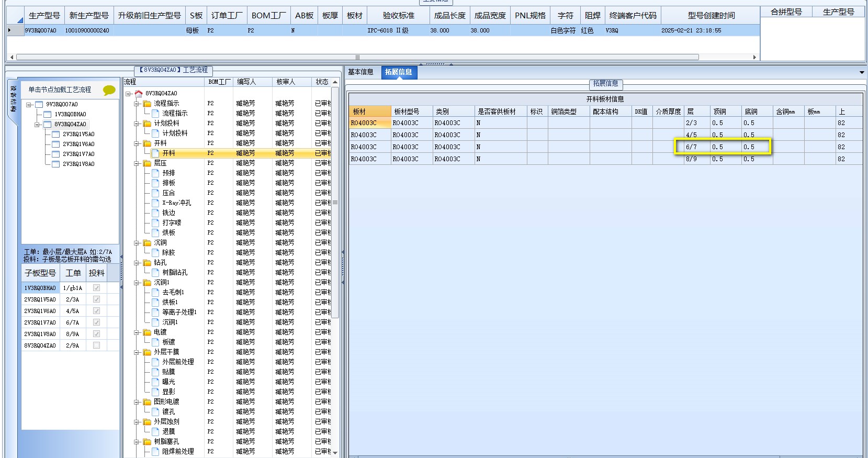Click the scroll-down arrow of the process tree
Viewport: 868px width, 458px height.
coord(335,453)
